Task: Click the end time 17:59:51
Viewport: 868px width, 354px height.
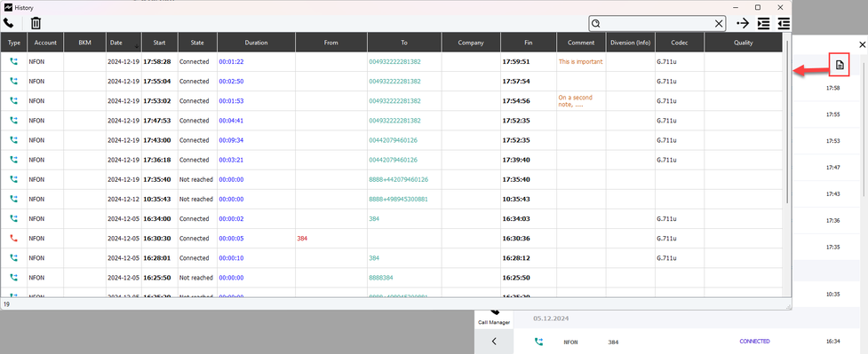Action: [x=516, y=61]
